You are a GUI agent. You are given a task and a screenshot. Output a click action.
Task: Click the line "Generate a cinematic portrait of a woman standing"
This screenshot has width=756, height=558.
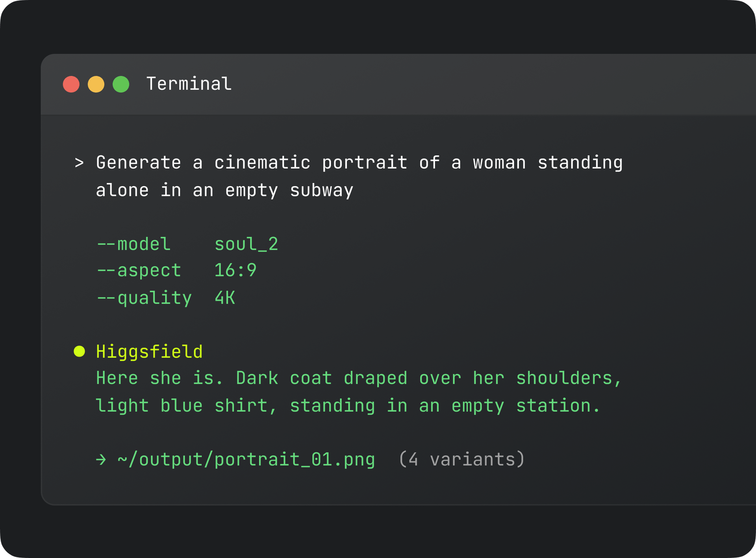click(359, 163)
